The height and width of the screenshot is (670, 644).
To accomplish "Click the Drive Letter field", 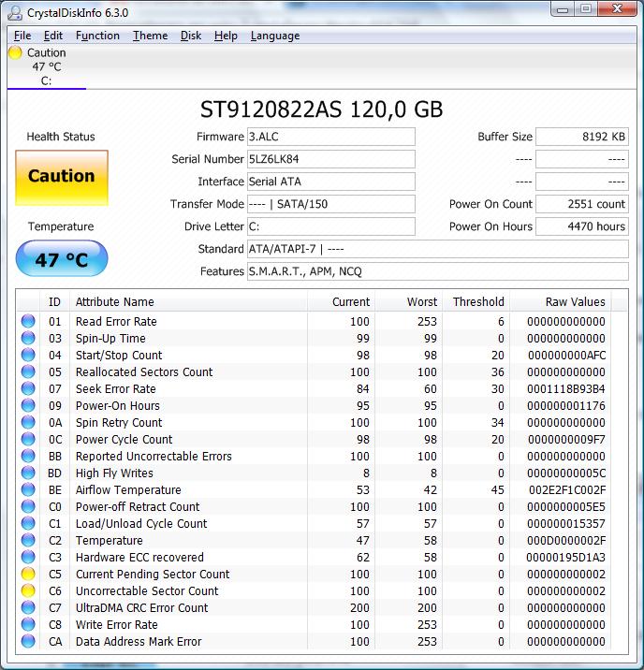I will (x=330, y=226).
